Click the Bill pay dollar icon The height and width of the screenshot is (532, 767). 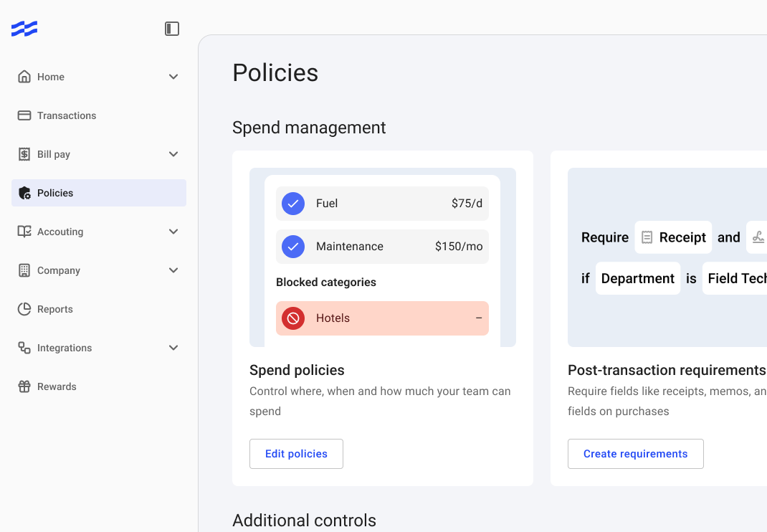click(x=24, y=154)
